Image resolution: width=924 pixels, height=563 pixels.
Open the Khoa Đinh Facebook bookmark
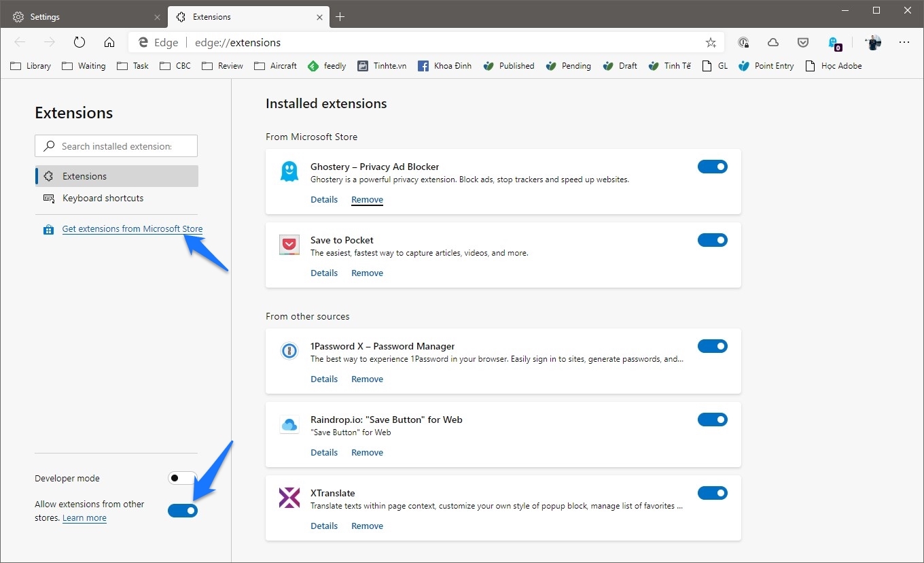point(444,66)
